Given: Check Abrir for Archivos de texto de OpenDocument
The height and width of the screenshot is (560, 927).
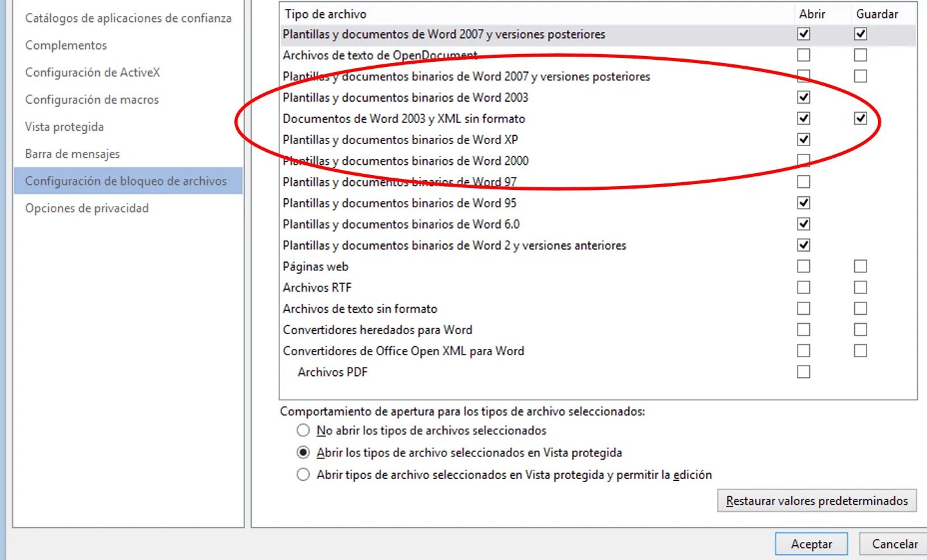Looking at the screenshot, I should coord(803,55).
